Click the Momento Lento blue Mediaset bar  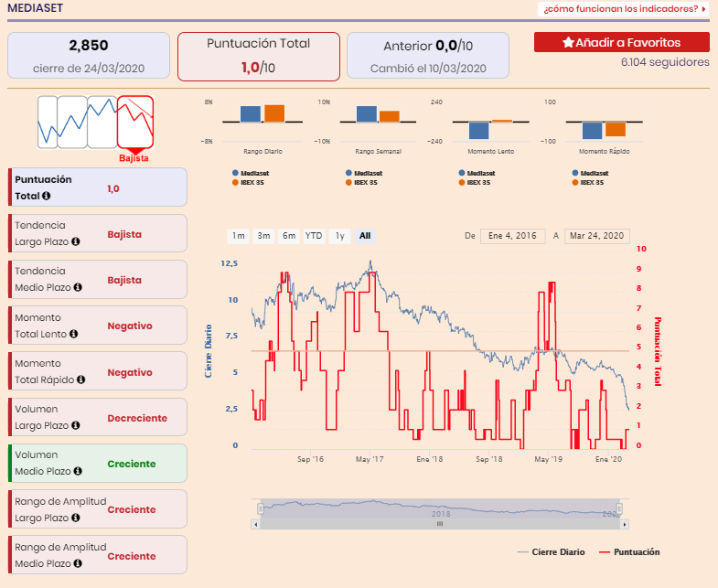point(479,131)
